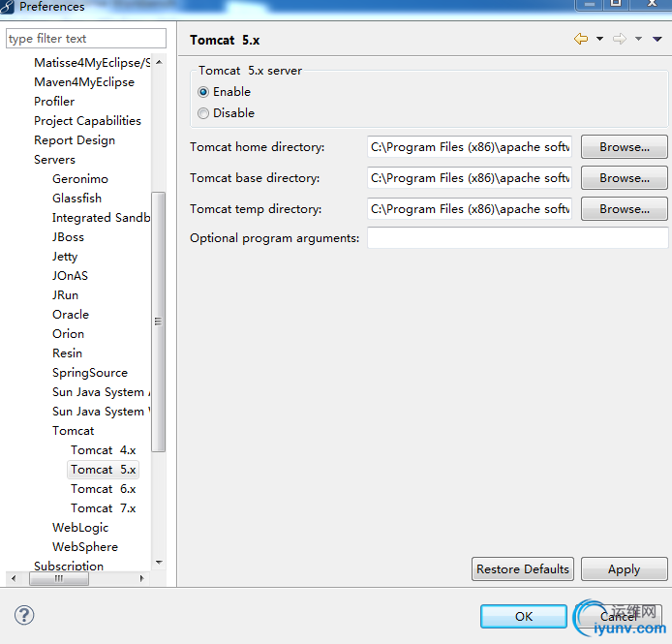This screenshot has height=644, width=672.
Task: Select the WebLogic server entry
Action: [80, 528]
